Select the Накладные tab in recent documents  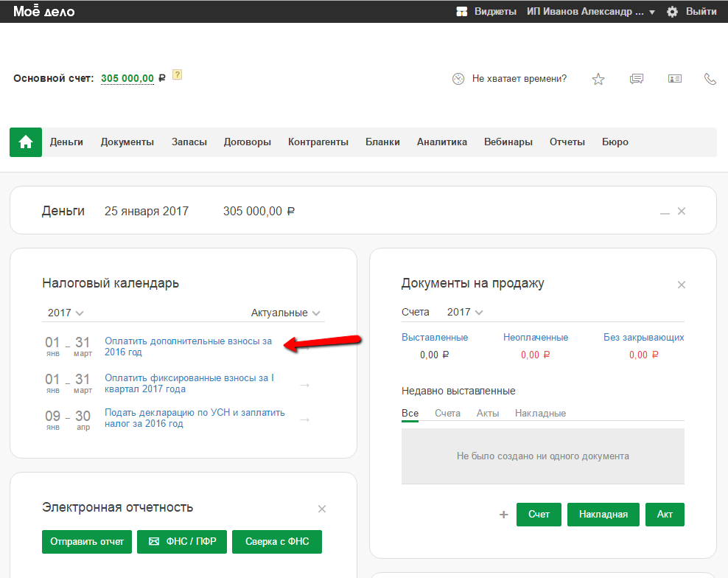[540, 414]
